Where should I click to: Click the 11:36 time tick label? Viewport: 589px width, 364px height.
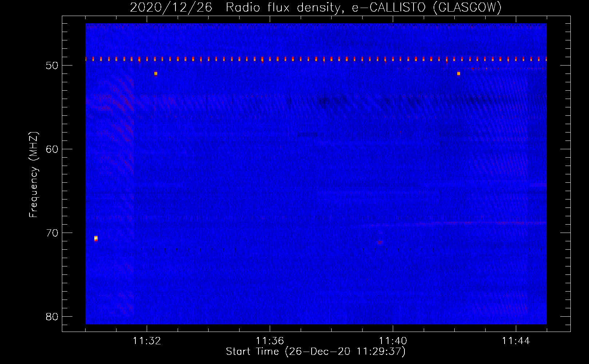coord(270,341)
